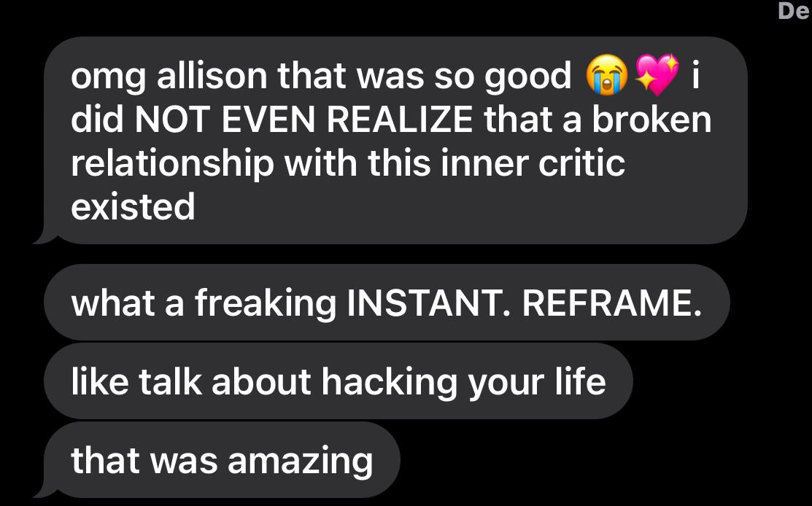Image resolution: width=812 pixels, height=506 pixels.
Task: Click the word "existed" in first message
Action: [x=133, y=206]
